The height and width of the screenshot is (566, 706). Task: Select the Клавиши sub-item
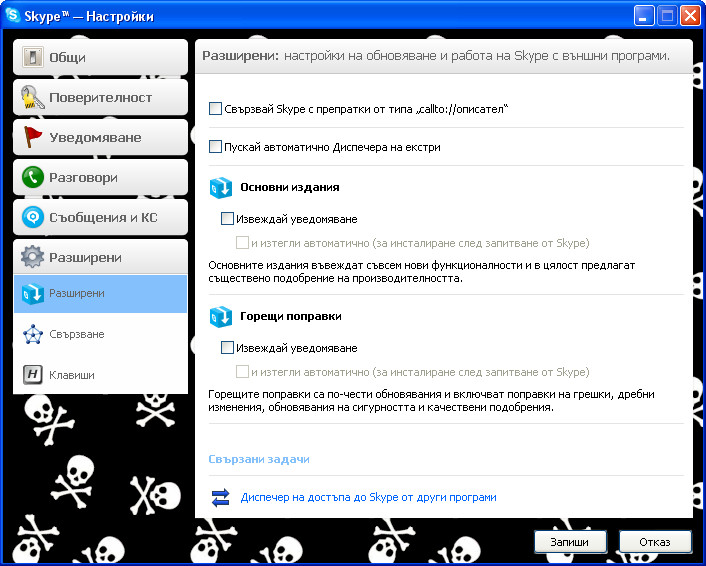click(x=100, y=375)
